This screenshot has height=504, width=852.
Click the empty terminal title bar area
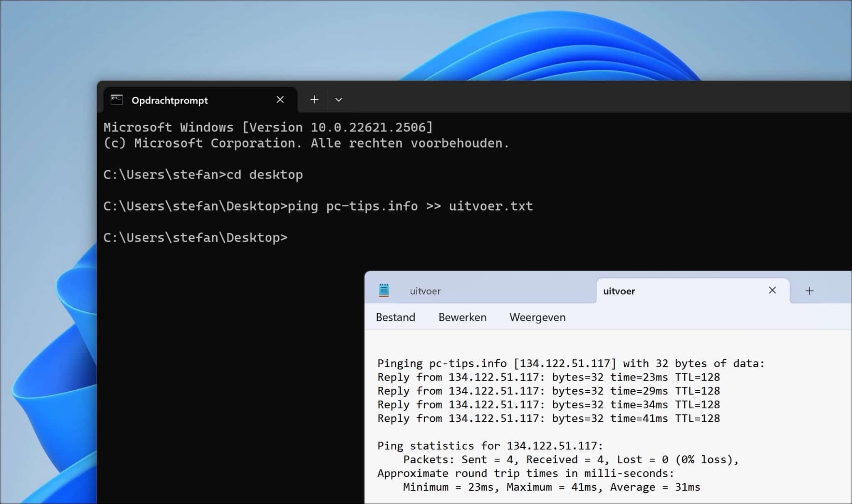coord(582,98)
